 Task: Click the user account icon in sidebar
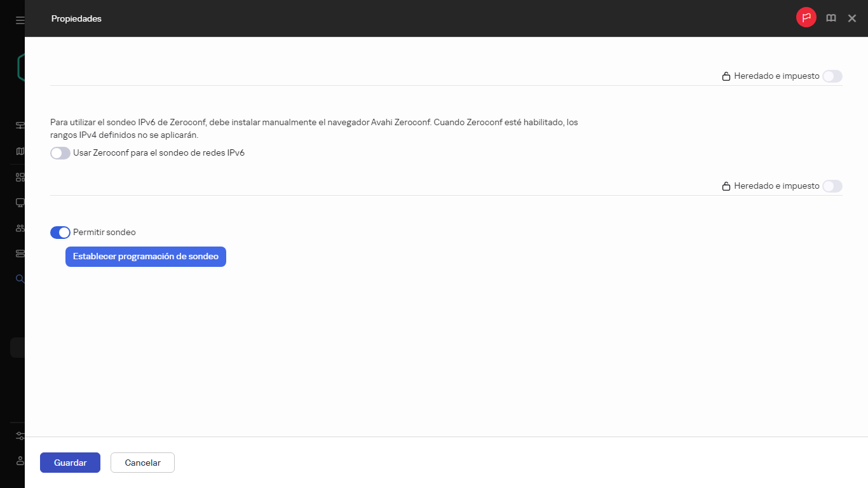(20, 460)
